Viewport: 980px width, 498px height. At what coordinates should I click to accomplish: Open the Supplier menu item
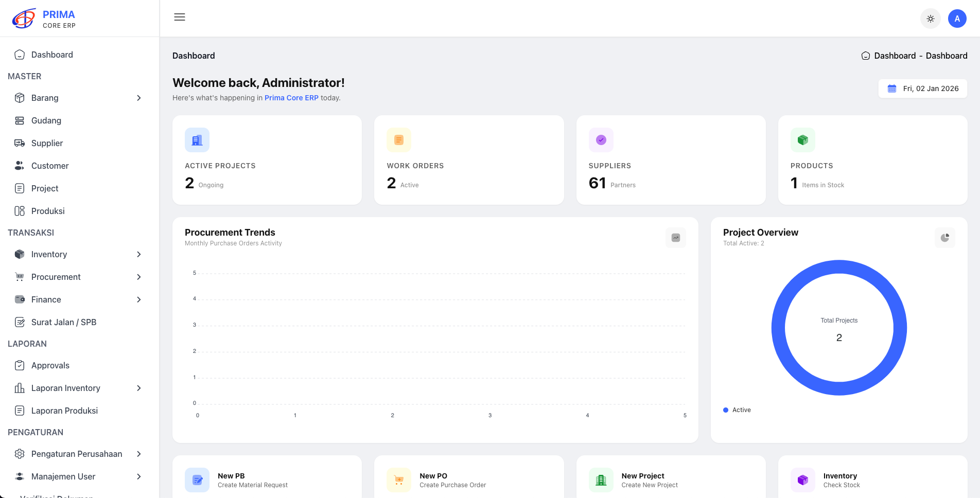79,143
